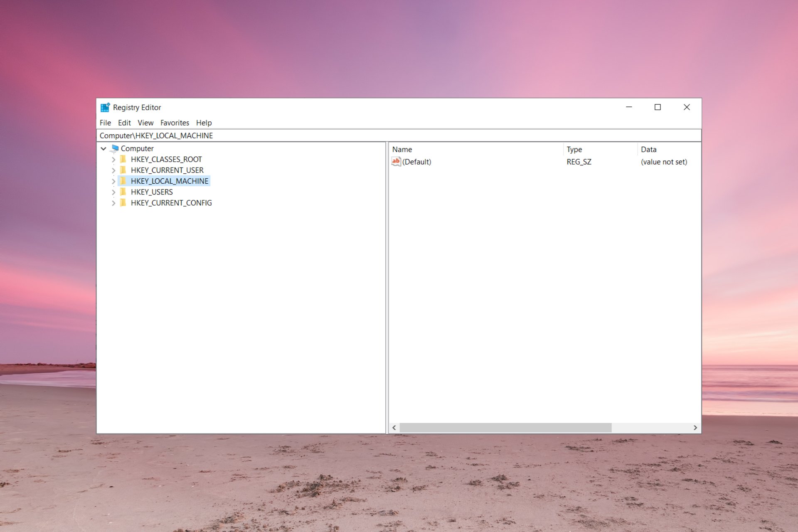The image size is (798, 532).
Task: Expand the HKEY_CURRENT_CONFIG key
Action: coord(113,203)
